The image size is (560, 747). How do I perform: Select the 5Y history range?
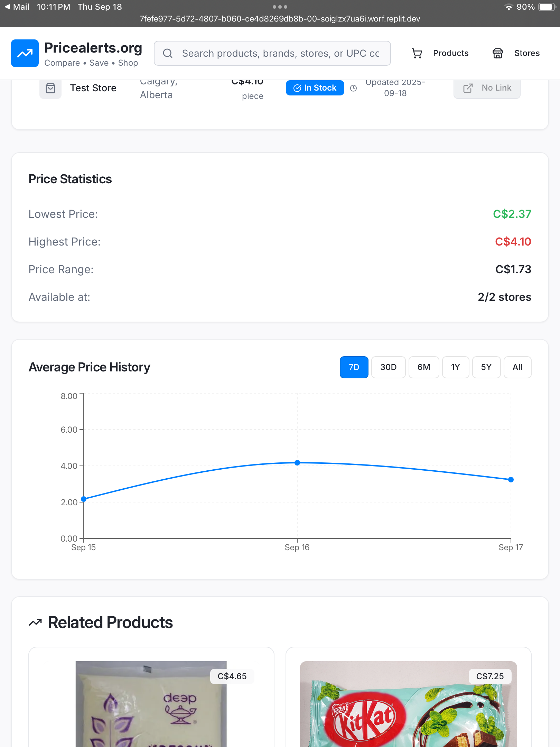[x=486, y=367]
